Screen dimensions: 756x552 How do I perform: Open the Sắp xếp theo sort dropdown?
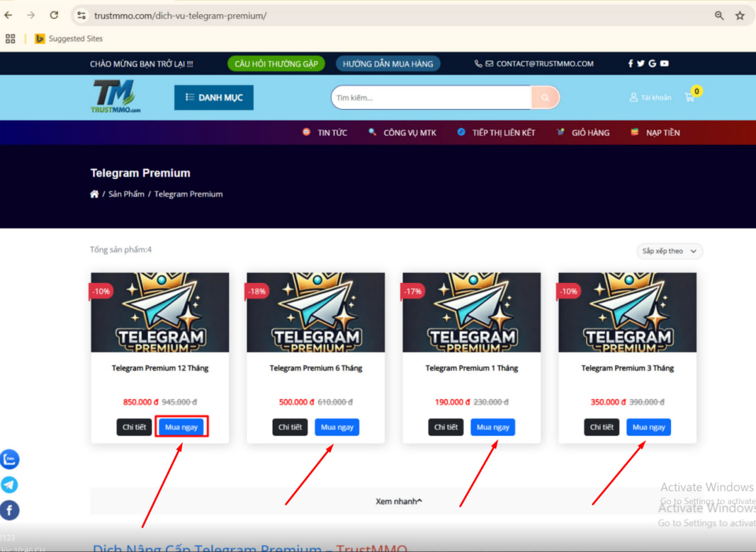669,251
